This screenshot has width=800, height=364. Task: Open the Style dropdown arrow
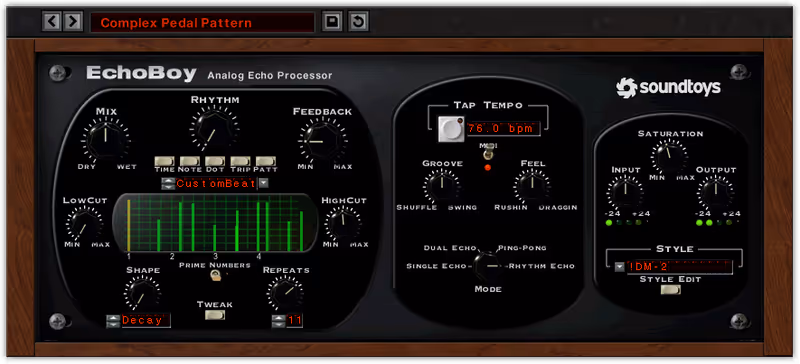(x=619, y=266)
